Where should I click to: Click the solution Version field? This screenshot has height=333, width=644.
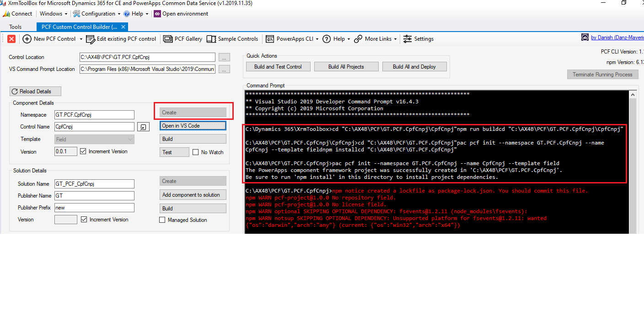(x=65, y=220)
